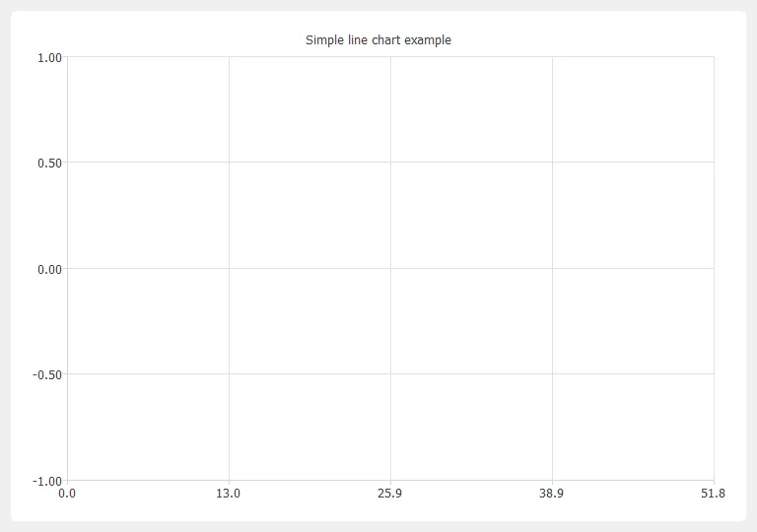Click grid intersection of 13.0 and -0.50
757x532 pixels.
(229, 373)
